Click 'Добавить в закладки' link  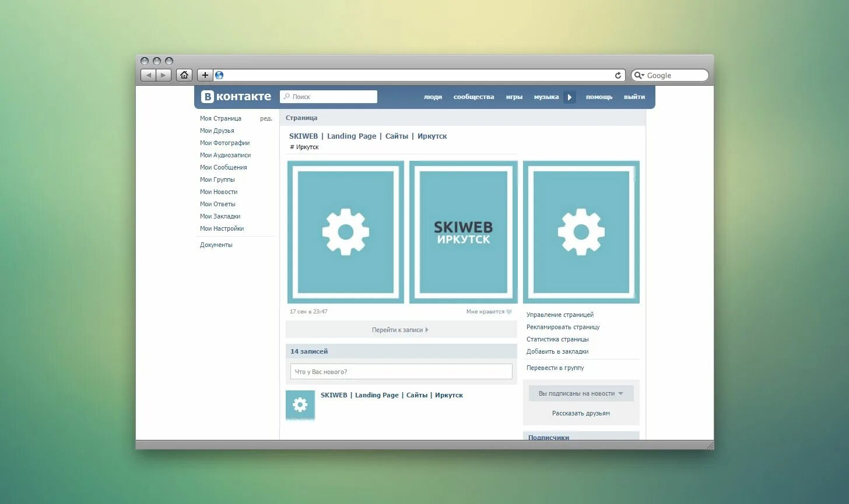(x=557, y=351)
